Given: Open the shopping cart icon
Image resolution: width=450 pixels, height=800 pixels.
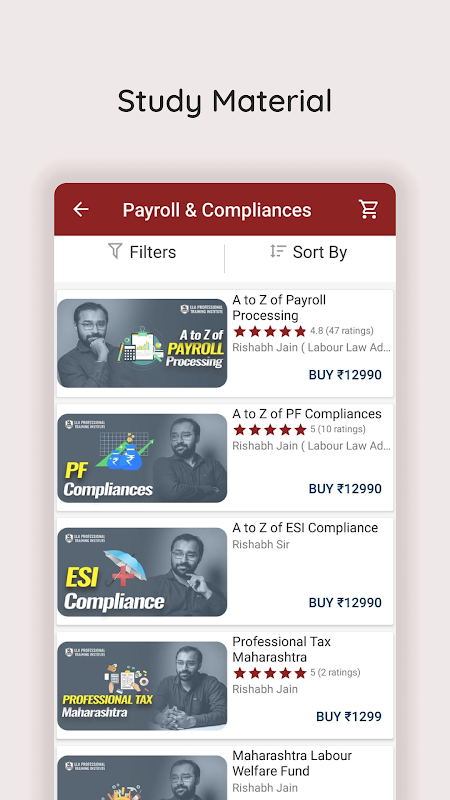Looking at the screenshot, I should (368, 209).
